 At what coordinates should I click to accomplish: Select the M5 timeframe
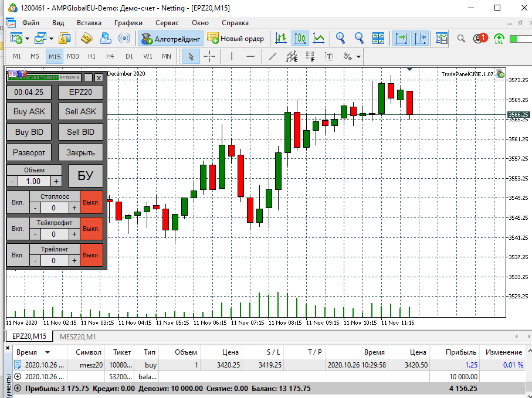[x=35, y=57]
